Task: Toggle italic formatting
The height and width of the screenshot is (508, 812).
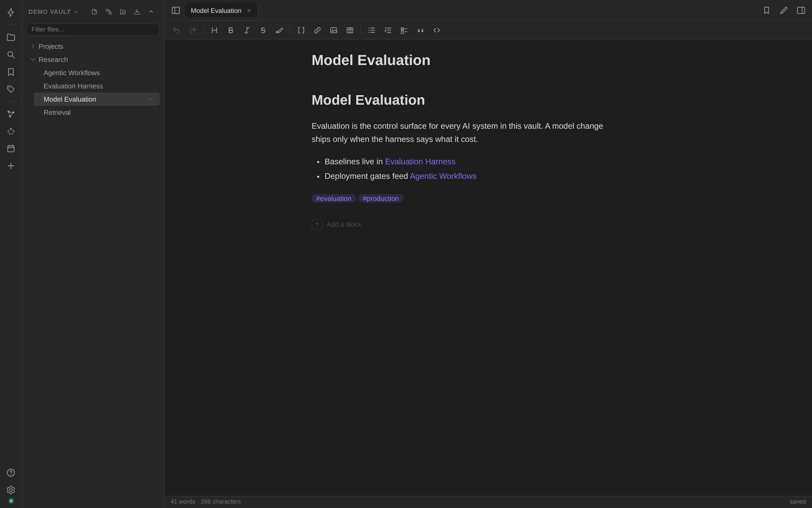Action: click(x=247, y=30)
